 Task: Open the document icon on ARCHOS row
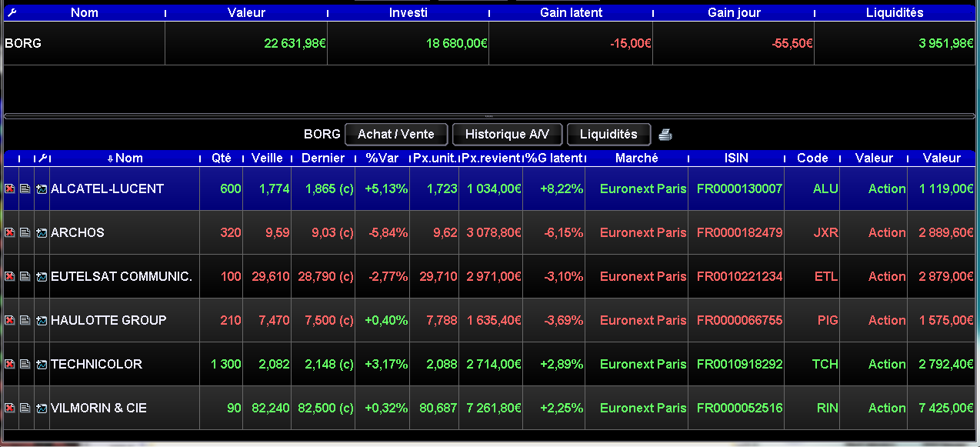(x=25, y=232)
